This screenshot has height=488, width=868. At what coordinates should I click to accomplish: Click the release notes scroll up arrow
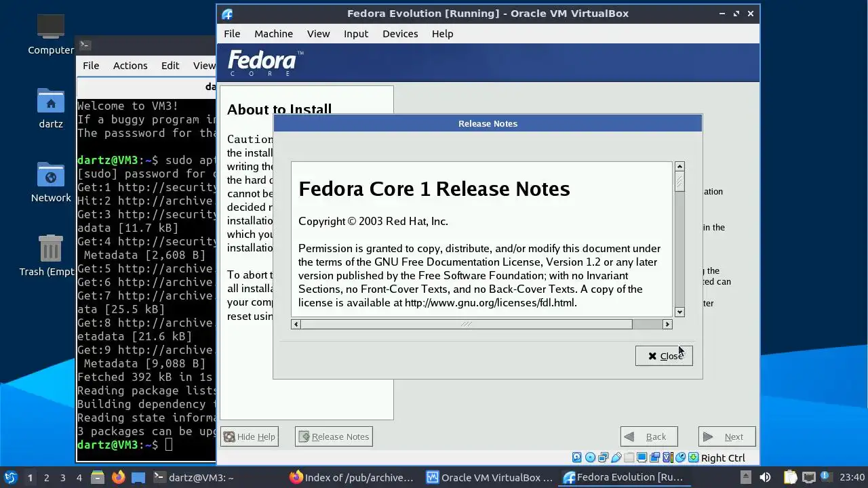click(x=679, y=166)
